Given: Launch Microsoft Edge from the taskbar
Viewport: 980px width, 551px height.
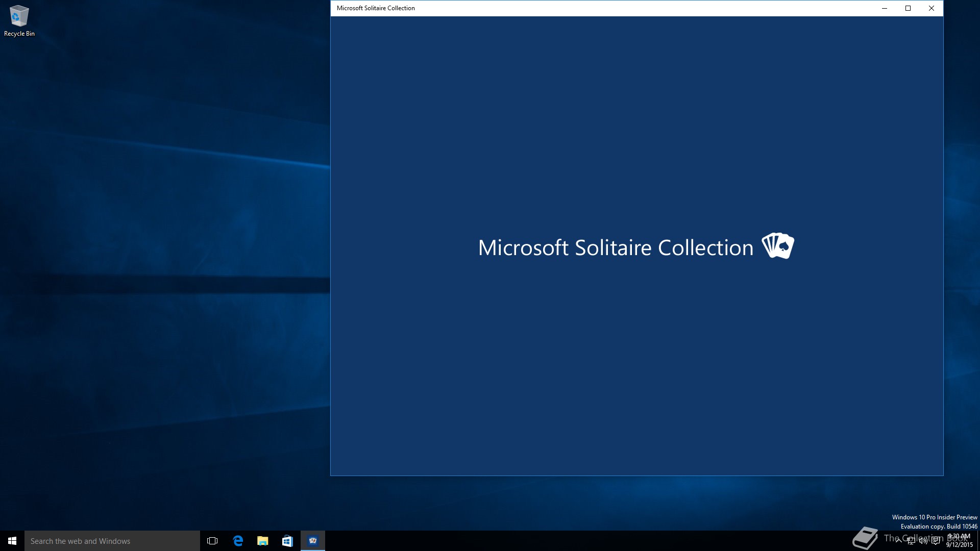Looking at the screenshot, I should [x=238, y=541].
